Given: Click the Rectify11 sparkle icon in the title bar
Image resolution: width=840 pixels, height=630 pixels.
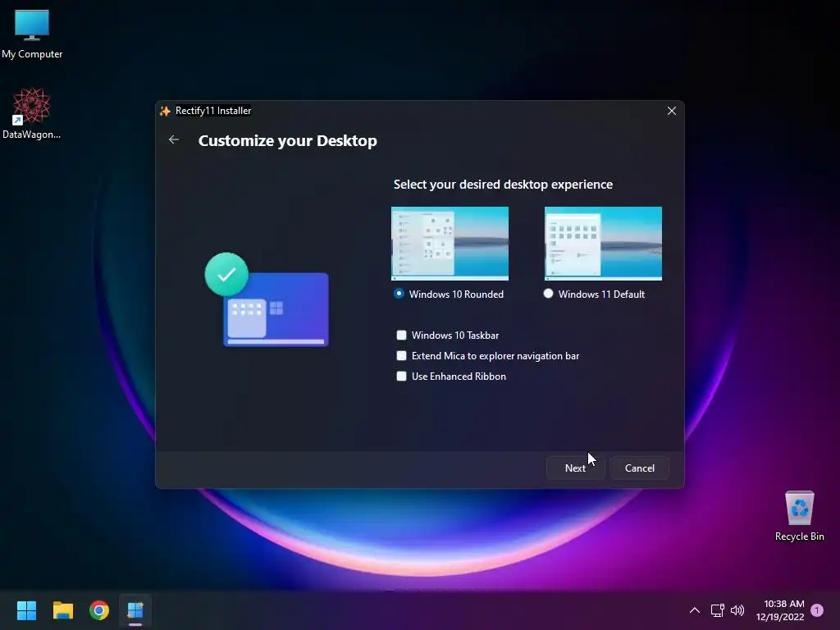Looking at the screenshot, I should tap(165, 111).
